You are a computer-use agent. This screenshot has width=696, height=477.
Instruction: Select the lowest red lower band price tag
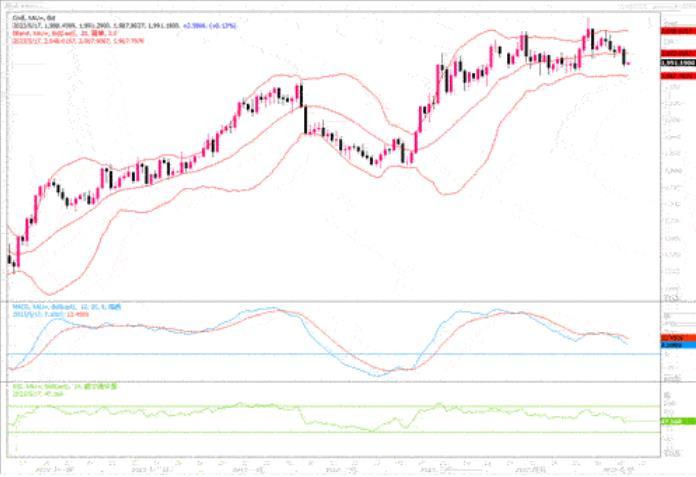click(675, 75)
